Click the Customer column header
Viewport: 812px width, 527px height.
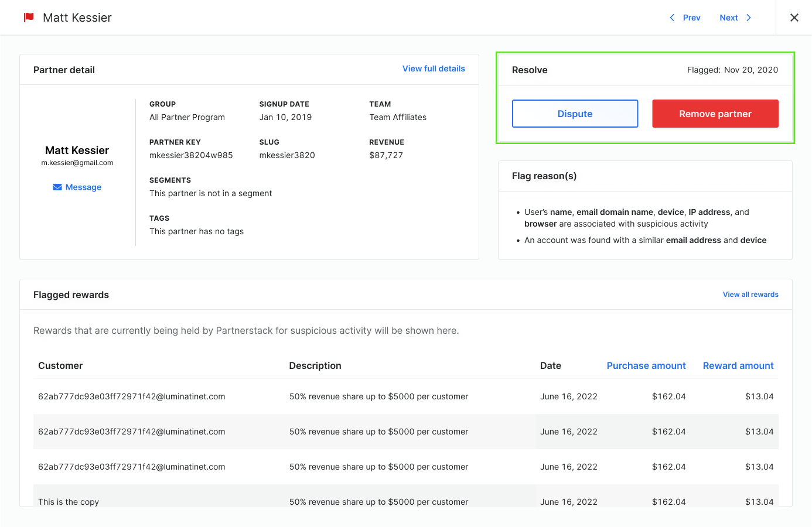point(60,365)
